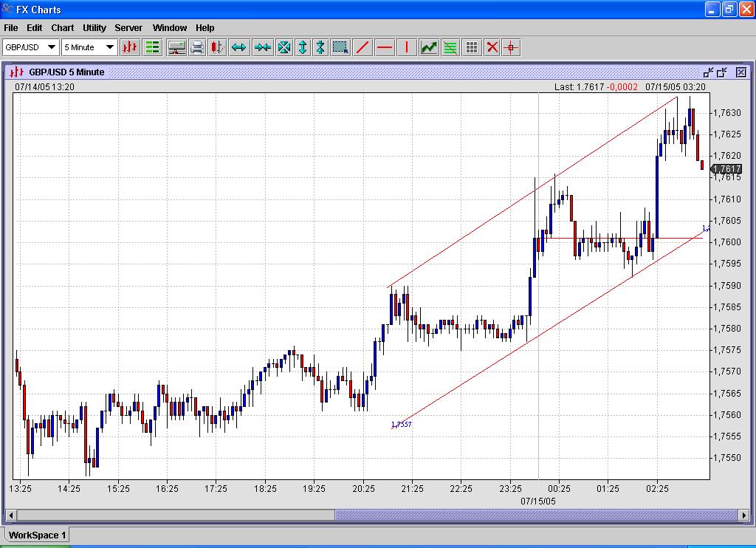This screenshot has width=756, height=548.
Task: Switch to WorkSpace 1 tab
Action: 38,535
